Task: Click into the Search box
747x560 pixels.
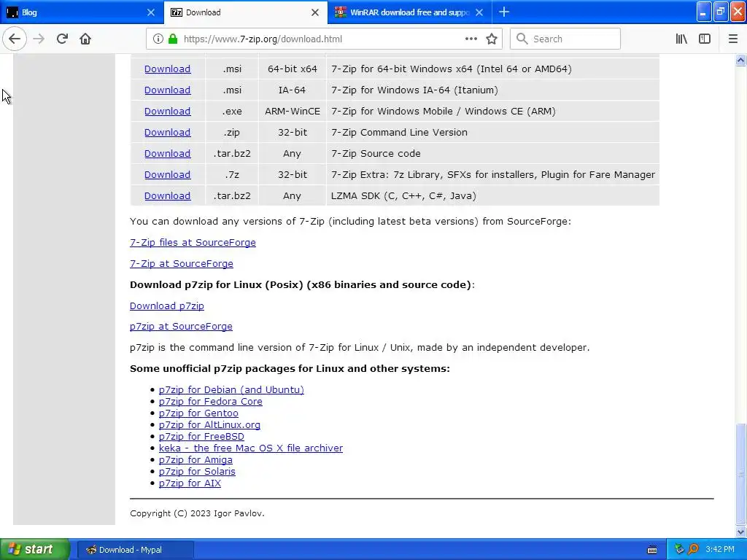Action: pyautogui.click(x=565, y=39)
